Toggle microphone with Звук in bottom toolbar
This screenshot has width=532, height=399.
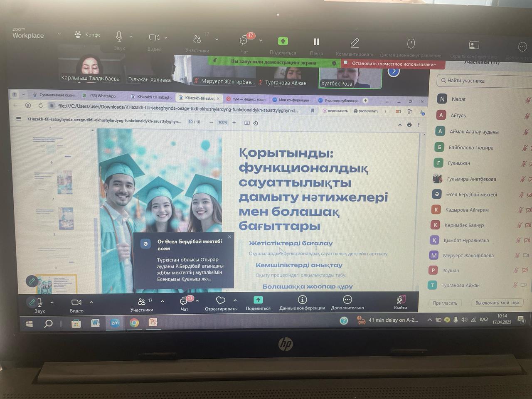(39, 302)
